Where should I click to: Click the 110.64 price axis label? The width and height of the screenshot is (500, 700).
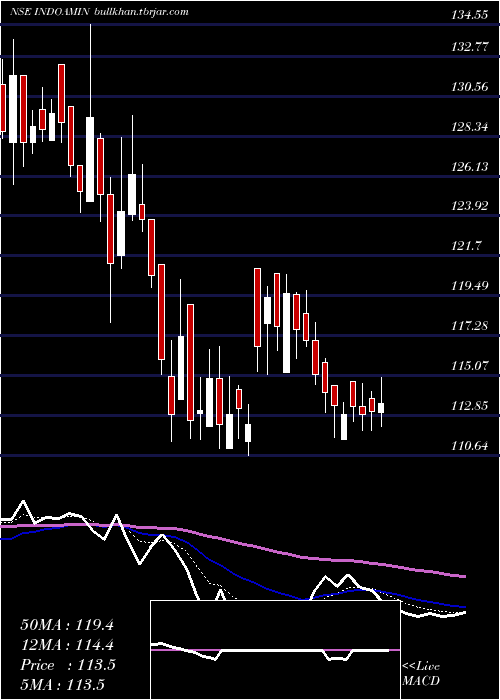coord(470,445)
